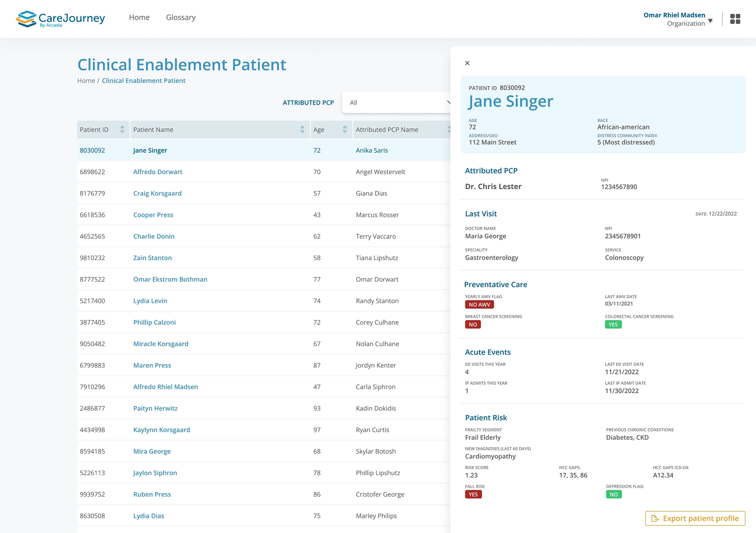Open patient Miracle Korsgaard

point(161,344)
